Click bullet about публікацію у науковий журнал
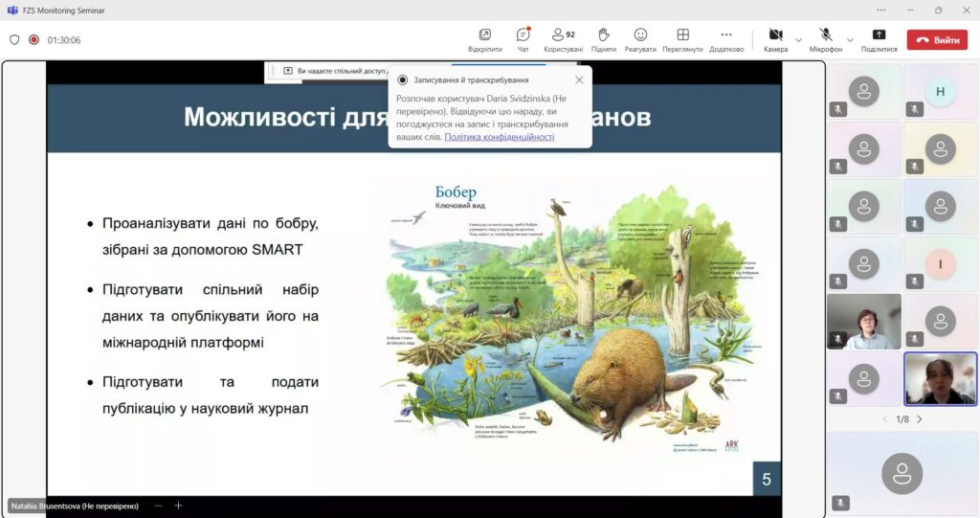The width and height of the screenshot is (980, 518). (210, 395)
